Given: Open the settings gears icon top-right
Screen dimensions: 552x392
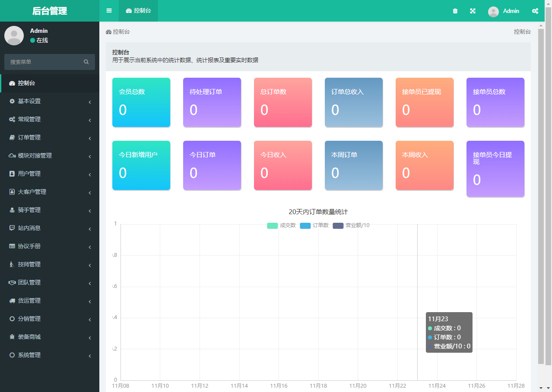Looking at the screenshot, I should coord(535,11).
